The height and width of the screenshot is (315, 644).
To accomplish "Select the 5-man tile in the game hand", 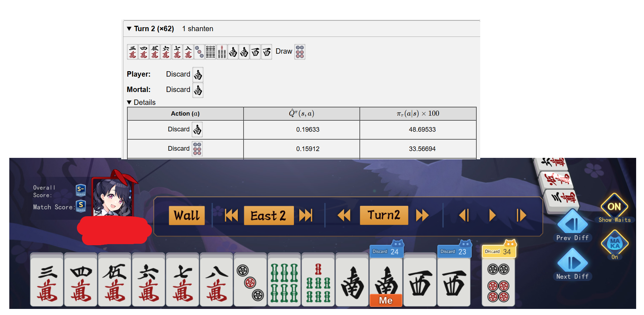I will pyautogui.click(x=115, y=280).
